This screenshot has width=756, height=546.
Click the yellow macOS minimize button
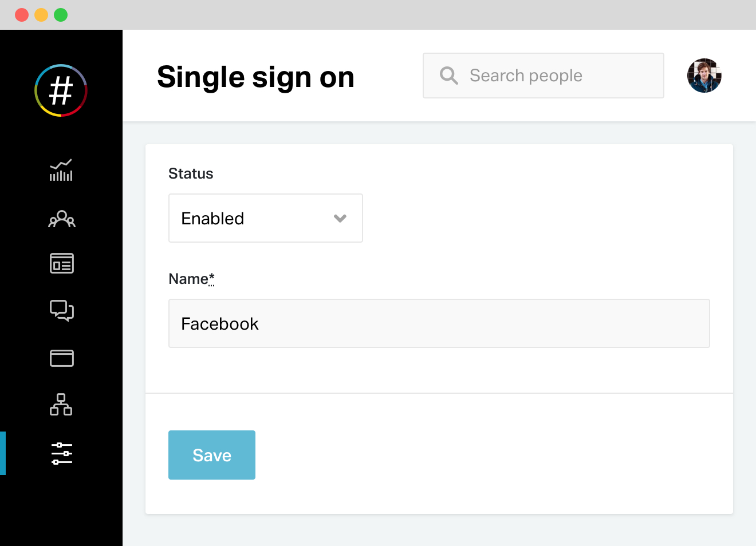pos(41,15)
